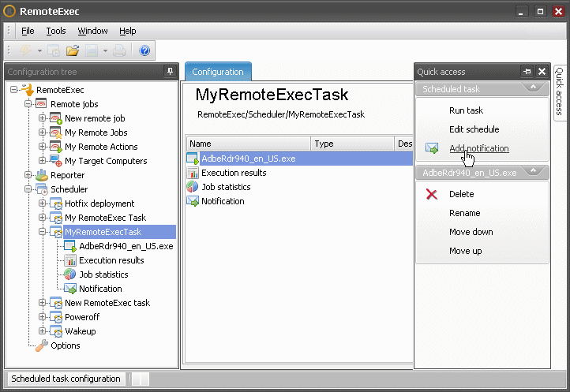570x392 pixels.
Task: Click the My Target Computers icon
Action: (x=55, y=161)
